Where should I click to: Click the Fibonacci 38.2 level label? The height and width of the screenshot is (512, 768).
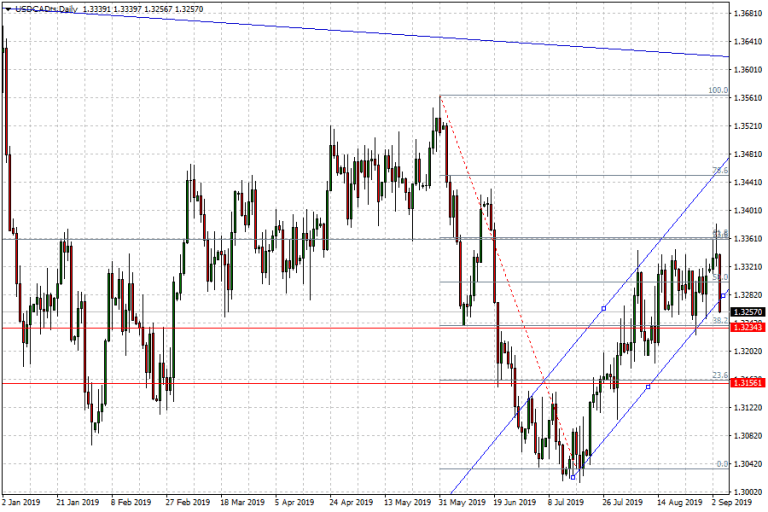[718, 320]
